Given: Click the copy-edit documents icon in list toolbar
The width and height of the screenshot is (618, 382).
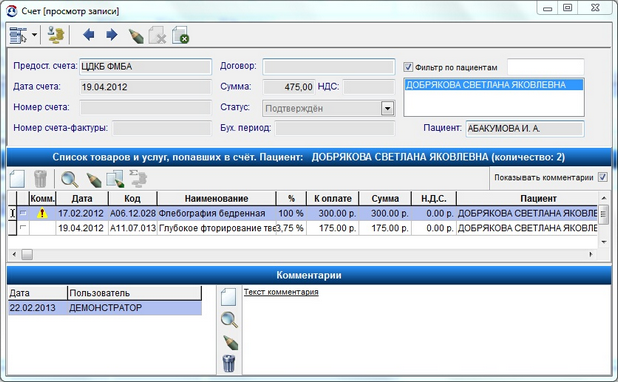Looking at the screenshot, I should pos(115,179).
